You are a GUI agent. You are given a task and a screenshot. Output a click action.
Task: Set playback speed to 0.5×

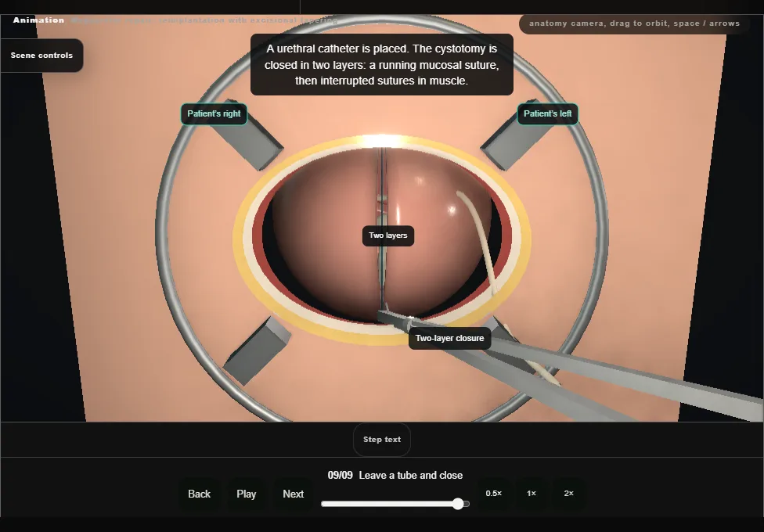click(494, 494)
